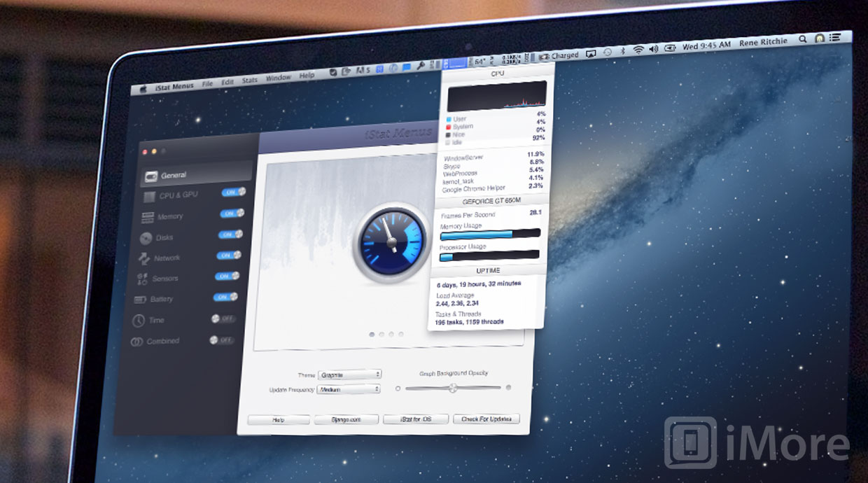Open the Update Frequency dropdown
Image resolution: width=868 pixels, height=483 pixels.
(349, 389)
